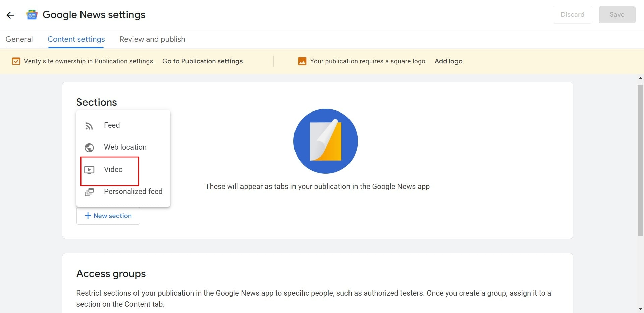Viewport: 644px width, 313px height.
Task: Click the Feed RSS icon
Action: [x=89, y=126]
